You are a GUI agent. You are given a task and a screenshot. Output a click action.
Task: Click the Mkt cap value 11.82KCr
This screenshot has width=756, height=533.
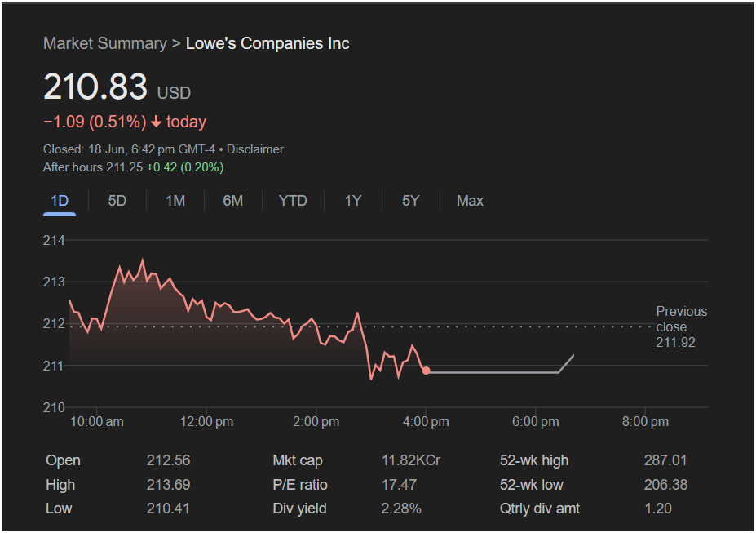411,460
